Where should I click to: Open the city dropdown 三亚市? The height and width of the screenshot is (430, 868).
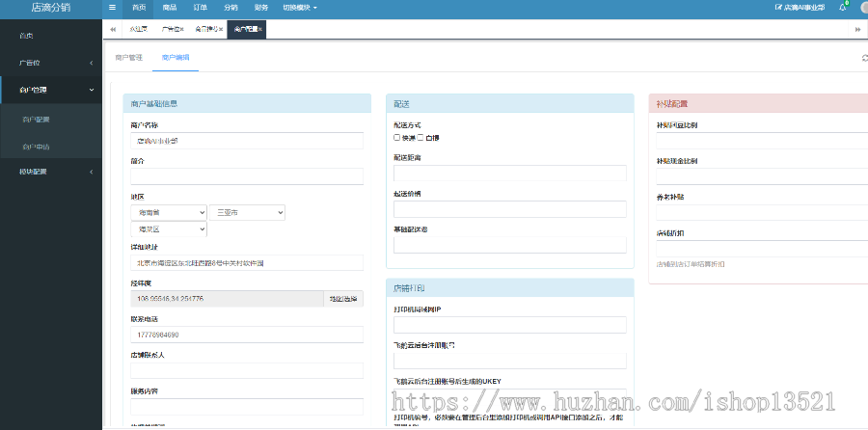pyautogui.click(x=247, y=212)
